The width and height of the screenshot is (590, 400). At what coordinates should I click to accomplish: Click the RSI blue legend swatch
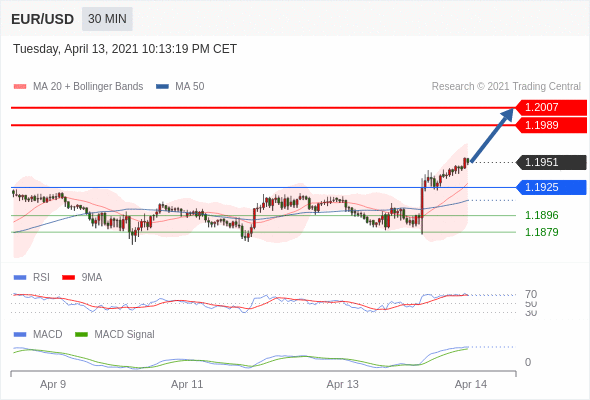point(20,278)
